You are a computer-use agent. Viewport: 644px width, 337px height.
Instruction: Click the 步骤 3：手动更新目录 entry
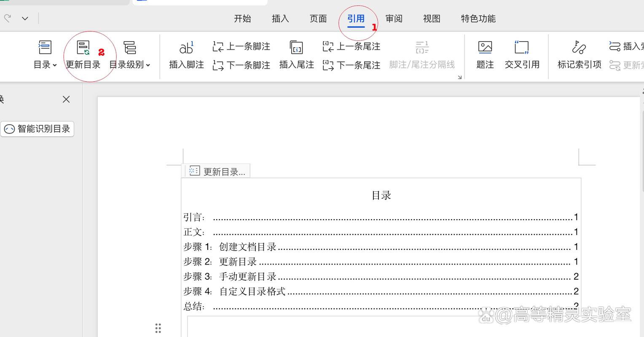coord(381,276)
